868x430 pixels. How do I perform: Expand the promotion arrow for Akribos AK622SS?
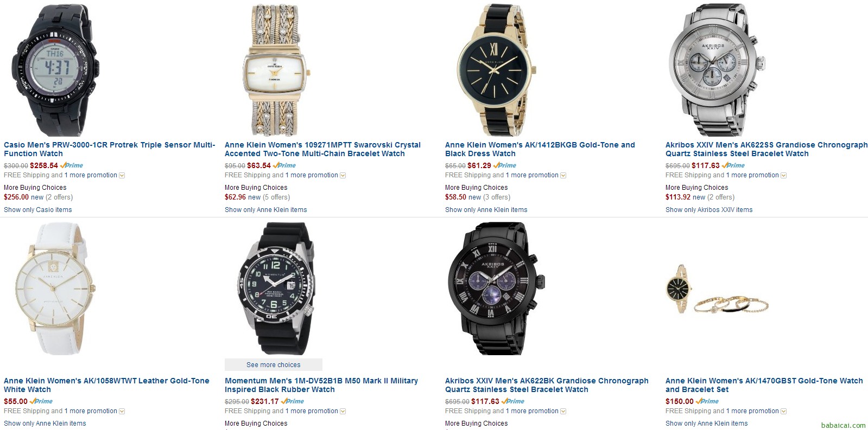coord(784,176)
